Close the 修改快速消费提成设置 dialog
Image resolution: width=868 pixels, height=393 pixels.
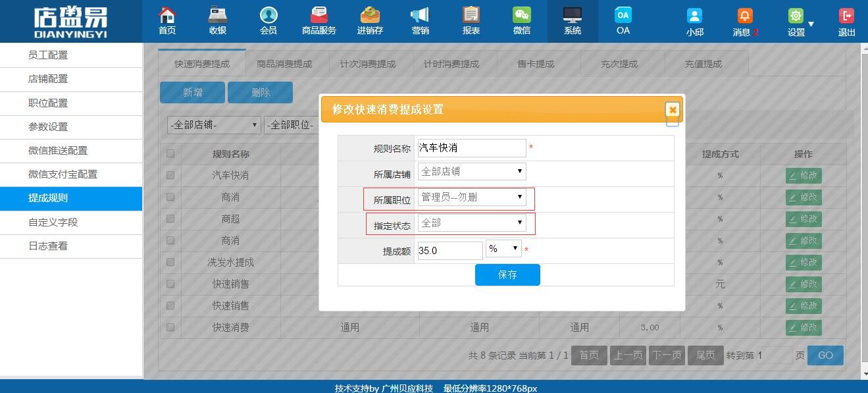pyautogui.click(x=672, y=110)
